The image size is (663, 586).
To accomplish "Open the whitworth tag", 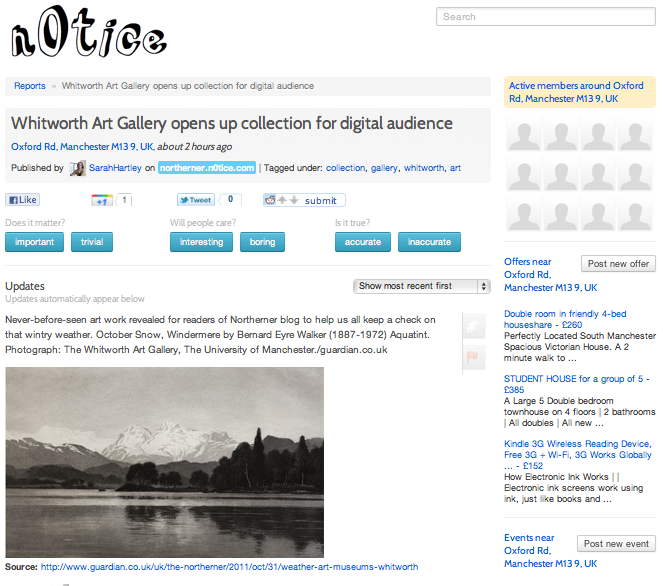I will point(424,168).
